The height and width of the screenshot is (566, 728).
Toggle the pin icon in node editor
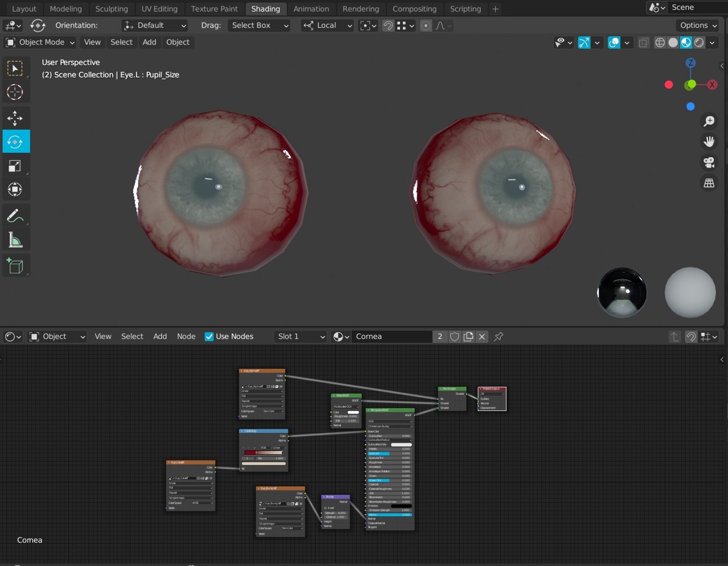pyautogui.click(x=499, y=336)
